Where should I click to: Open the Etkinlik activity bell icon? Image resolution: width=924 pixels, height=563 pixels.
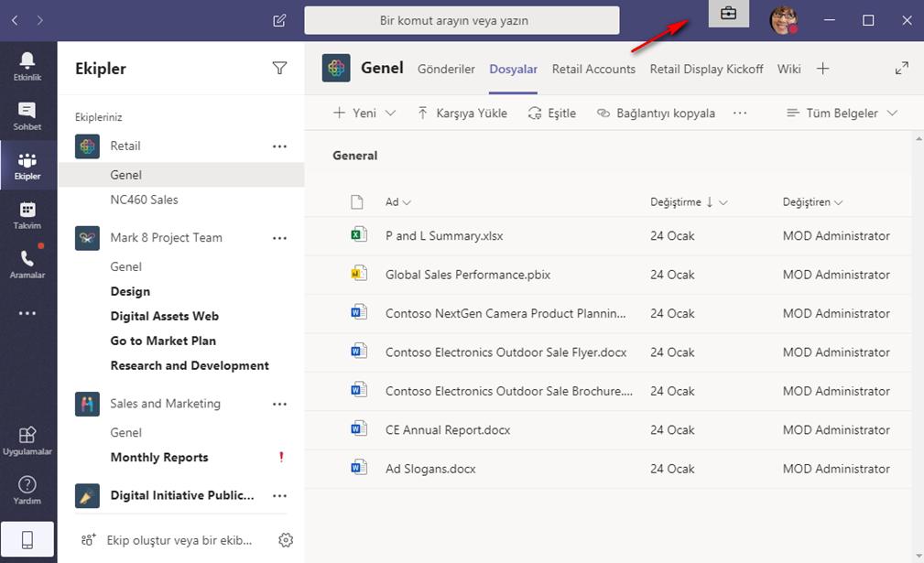coord(27,66)
